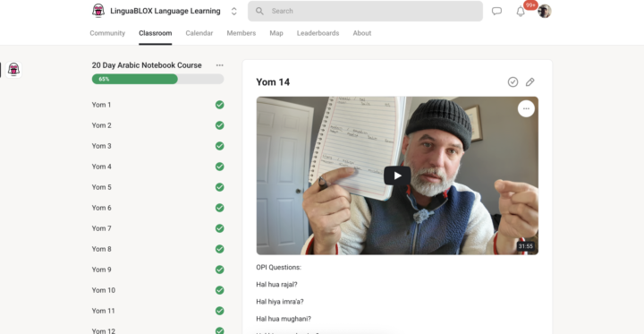Click the magnifying glass search icon
Image resolution: width=644 pixels, height=334 pixels.
click(x=259, y=11)
